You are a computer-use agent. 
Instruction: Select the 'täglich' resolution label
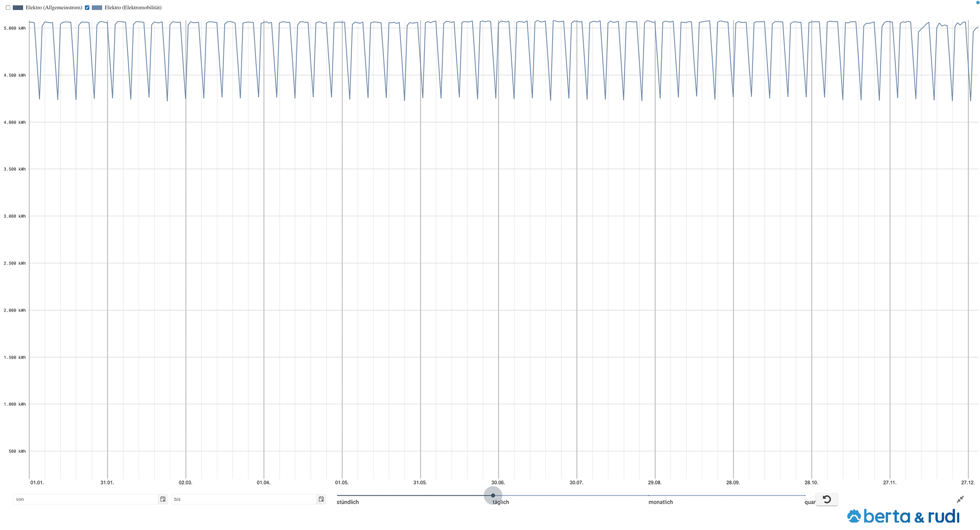(501, 502)
